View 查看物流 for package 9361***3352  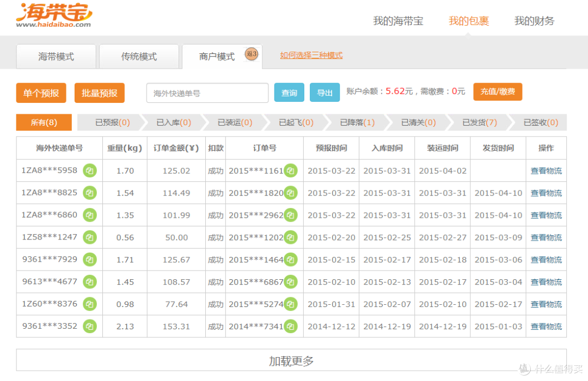546,327
